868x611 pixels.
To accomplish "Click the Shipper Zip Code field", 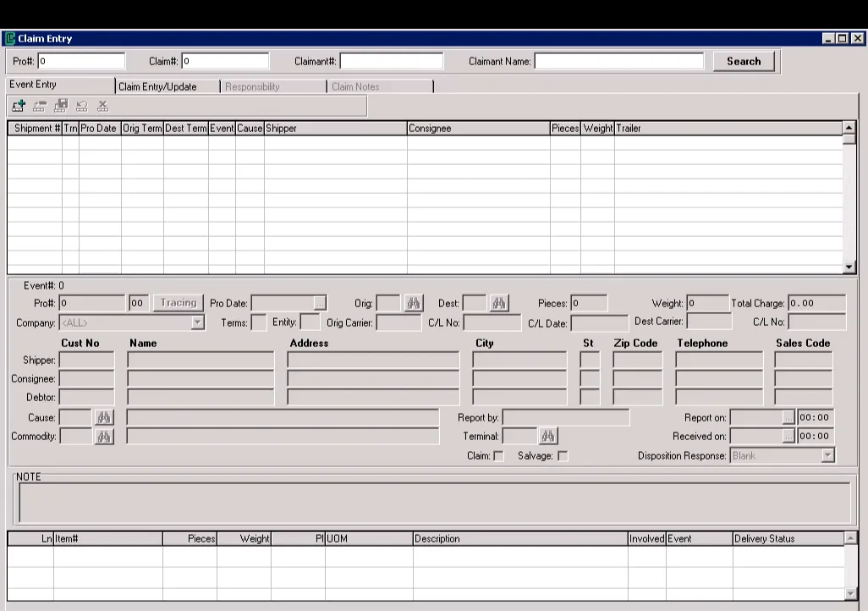I will pos(637,360).
